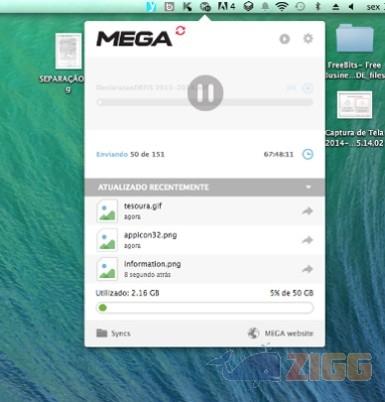This screenshot has height=402, width=385.
Task: Collapse the Atualizado Recentemente section arrow
Action: pyautogui.click(x=308, y=187)
